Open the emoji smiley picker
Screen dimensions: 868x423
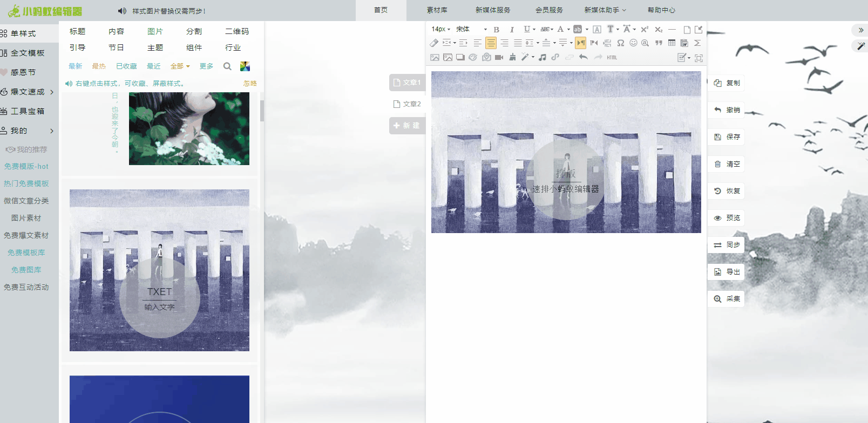pos(633,43)
